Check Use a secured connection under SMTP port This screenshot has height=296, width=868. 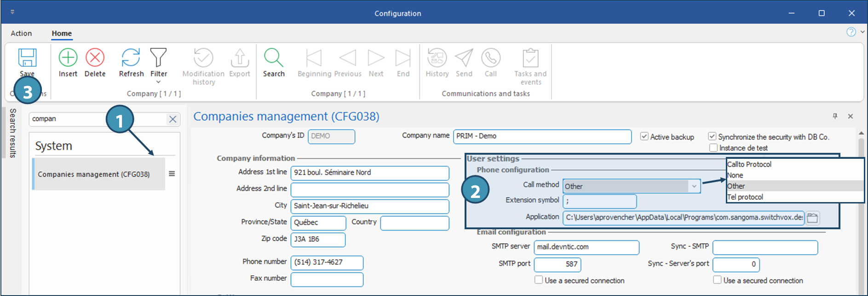click(539, 280)
